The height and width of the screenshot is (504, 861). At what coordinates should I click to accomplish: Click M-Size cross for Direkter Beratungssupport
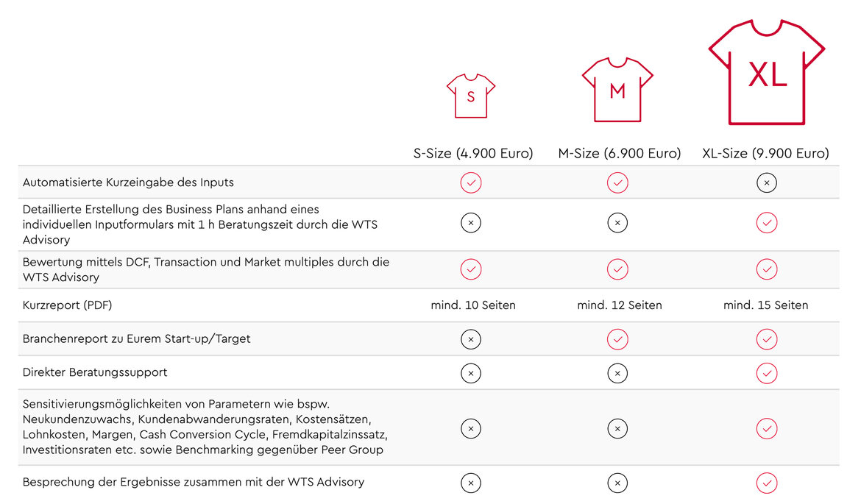(617, 373)
